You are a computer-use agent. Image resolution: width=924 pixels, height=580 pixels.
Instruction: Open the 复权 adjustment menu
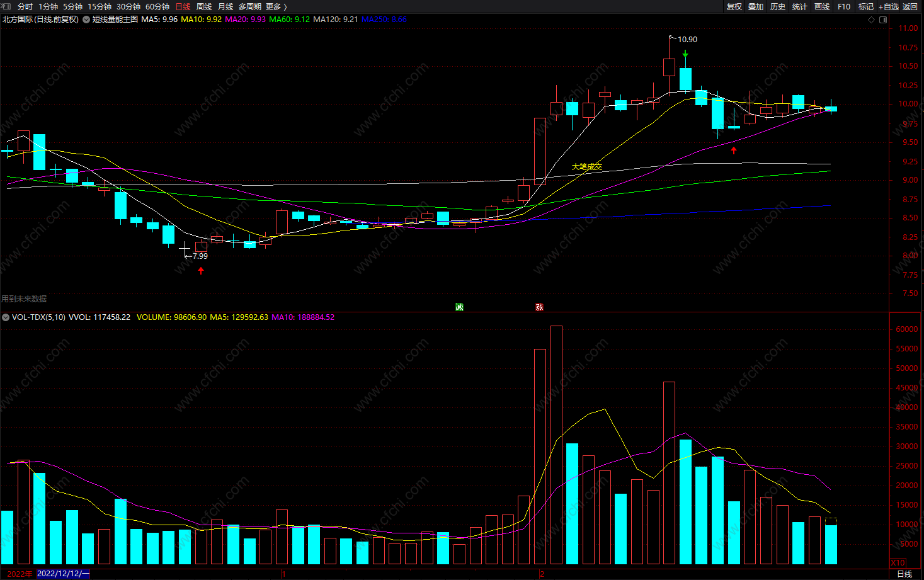coord(734,6)
